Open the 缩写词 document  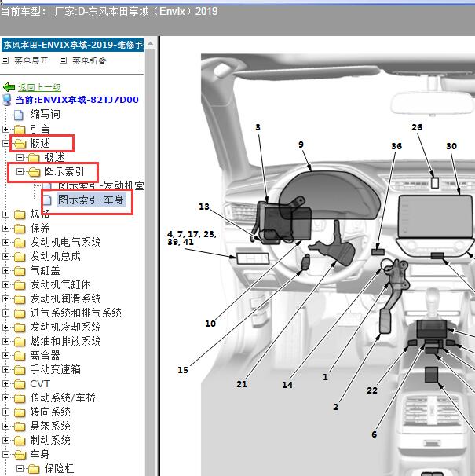(x=46, y=115)
